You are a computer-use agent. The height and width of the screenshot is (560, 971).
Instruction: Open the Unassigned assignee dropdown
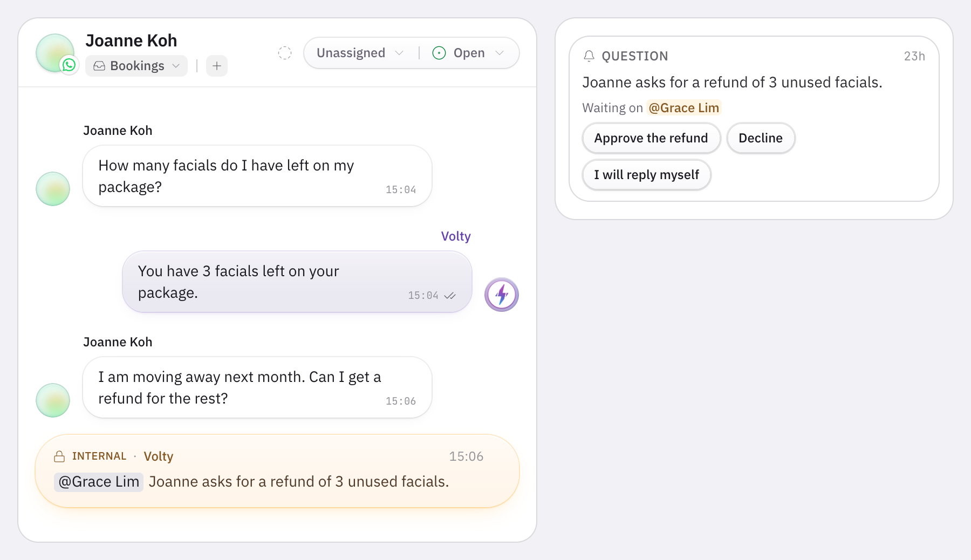(x=360, y=53)
